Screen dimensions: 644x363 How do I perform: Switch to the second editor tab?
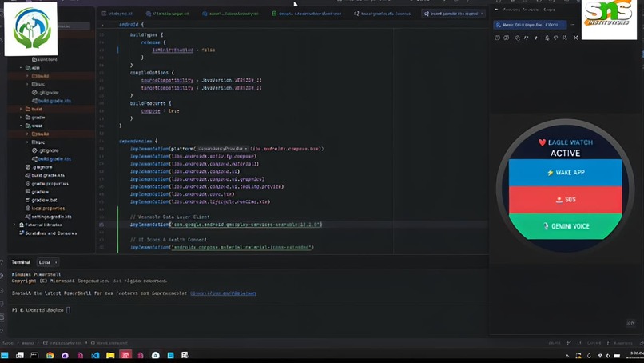coord(168,14)
